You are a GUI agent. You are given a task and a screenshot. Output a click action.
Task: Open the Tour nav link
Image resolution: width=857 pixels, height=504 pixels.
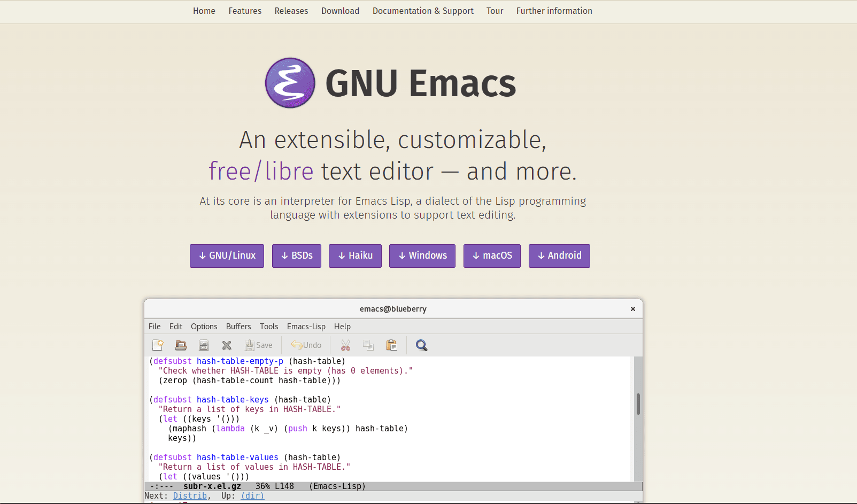pyautogui.click(x=495, y=11)
